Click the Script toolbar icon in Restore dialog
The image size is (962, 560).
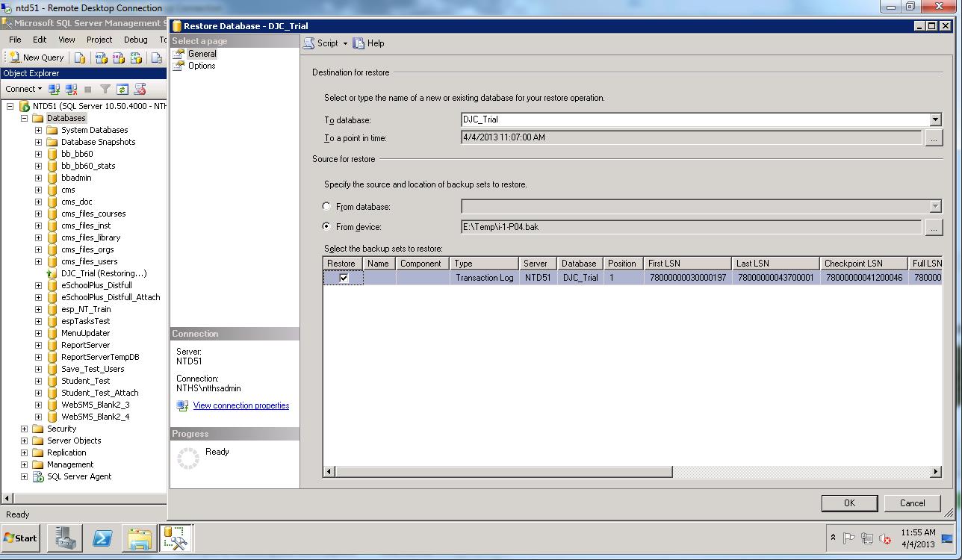click(309, 43)
